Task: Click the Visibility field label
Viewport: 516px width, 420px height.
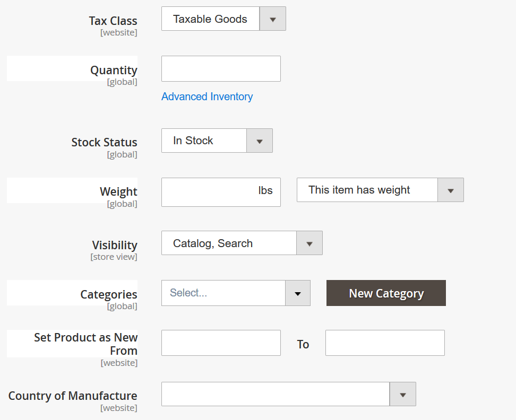Action: tap(115, 246)
